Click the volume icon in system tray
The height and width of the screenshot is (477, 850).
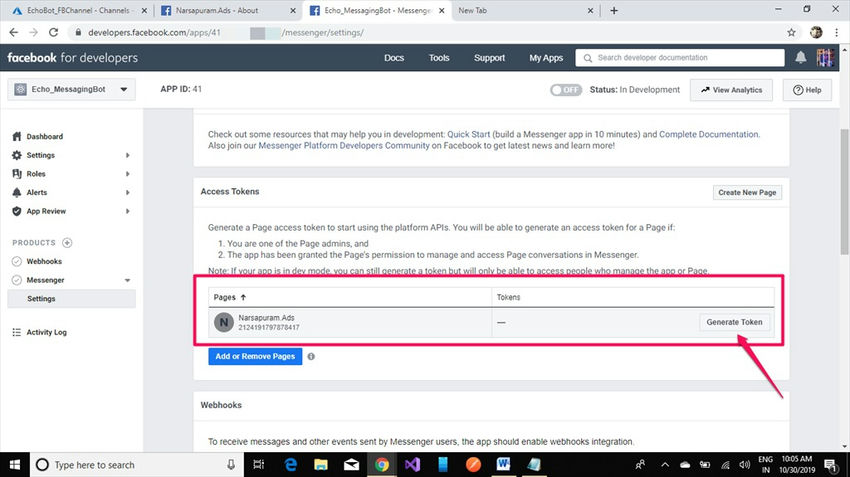tap(744, 465)
